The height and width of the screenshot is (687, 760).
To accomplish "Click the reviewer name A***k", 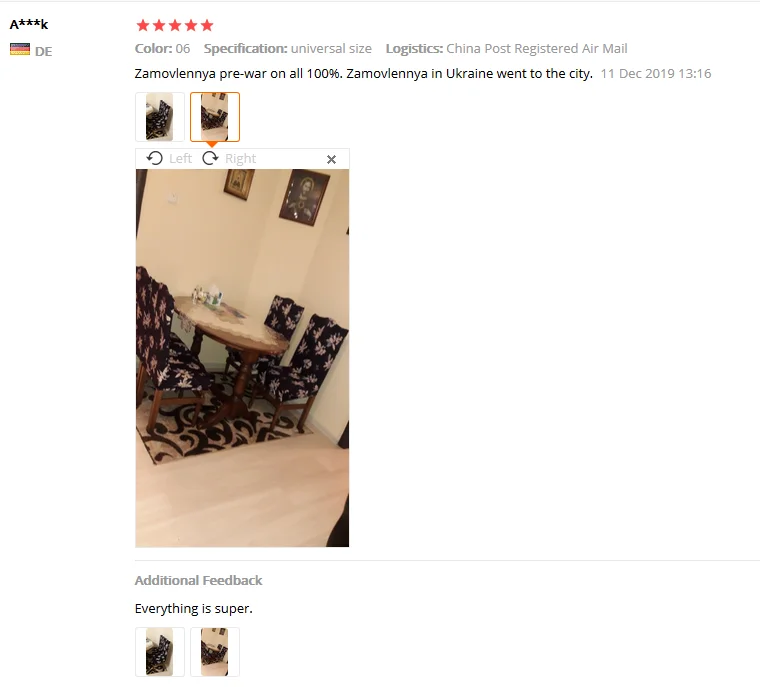I will [x=29, y=24].
